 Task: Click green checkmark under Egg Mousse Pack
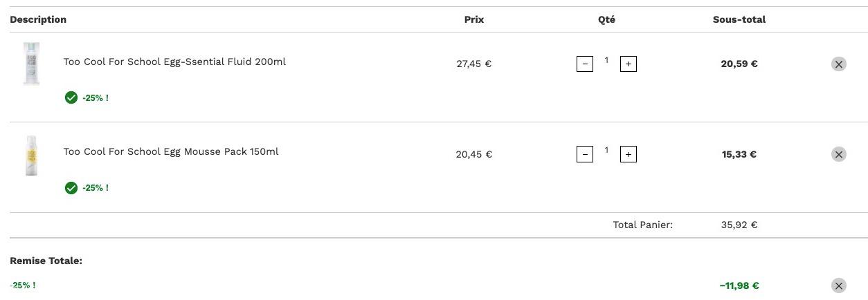pos(71,187)
